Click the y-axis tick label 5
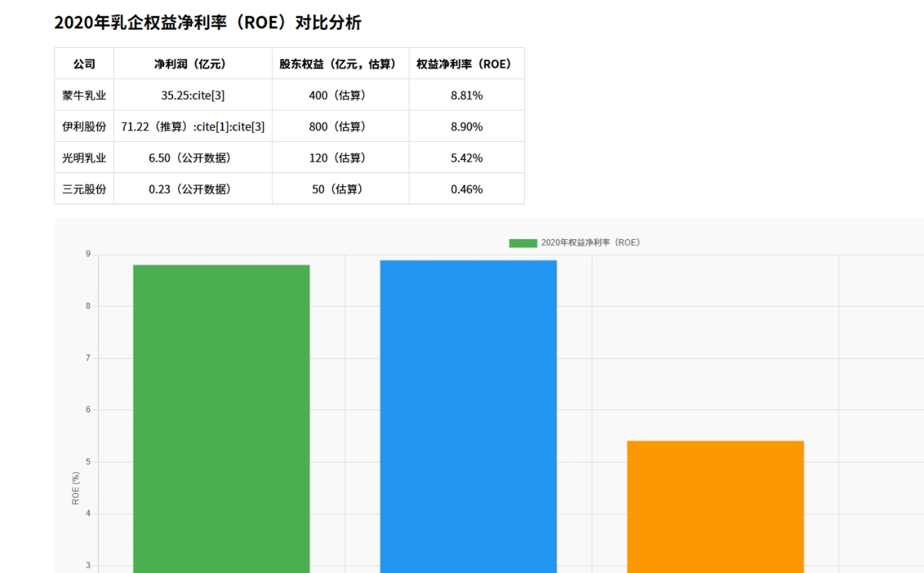The image size is (924, 573). [x=88, y=462]
